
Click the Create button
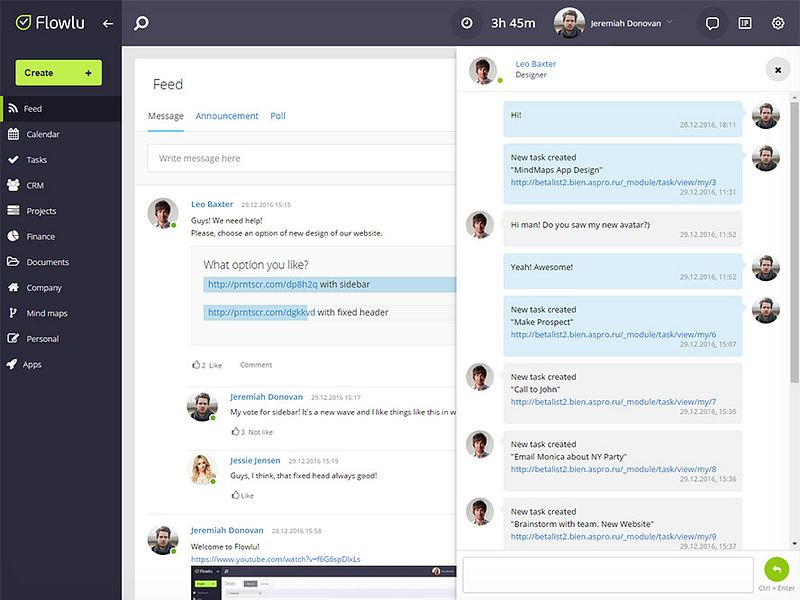[x=59, y=73]
